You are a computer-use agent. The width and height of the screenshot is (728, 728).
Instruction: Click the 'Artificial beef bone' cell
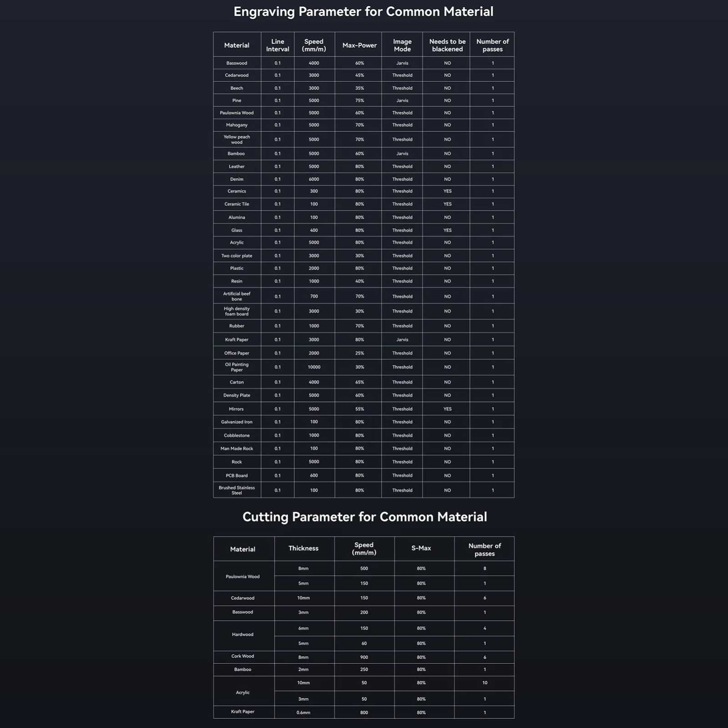point(237,297)
